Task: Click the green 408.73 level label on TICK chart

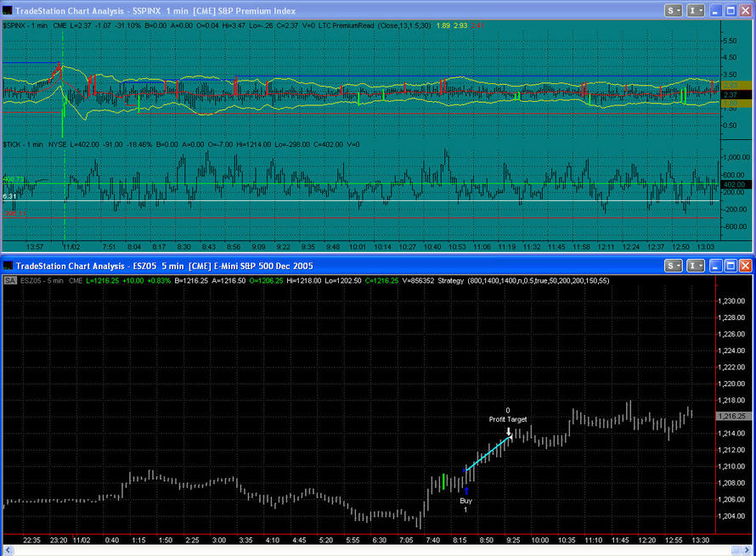Action: tap(13, 179)
